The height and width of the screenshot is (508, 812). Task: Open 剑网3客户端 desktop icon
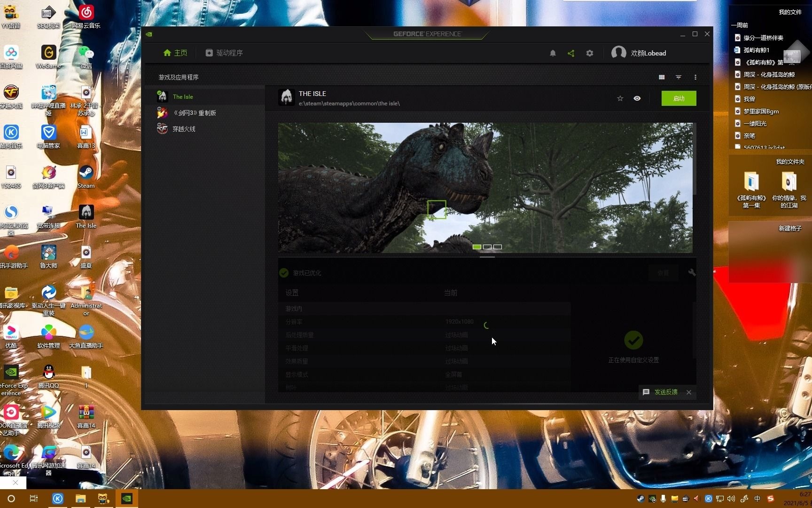tap(48, 176)
